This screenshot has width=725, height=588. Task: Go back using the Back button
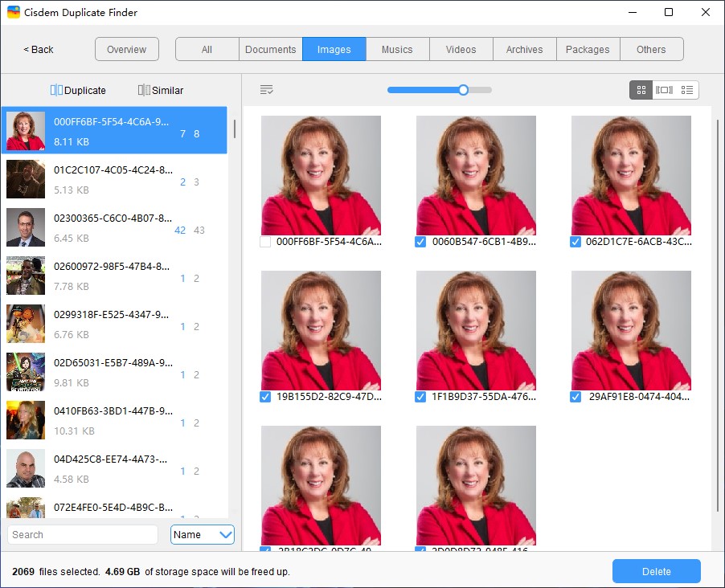[x=38, y=49]
